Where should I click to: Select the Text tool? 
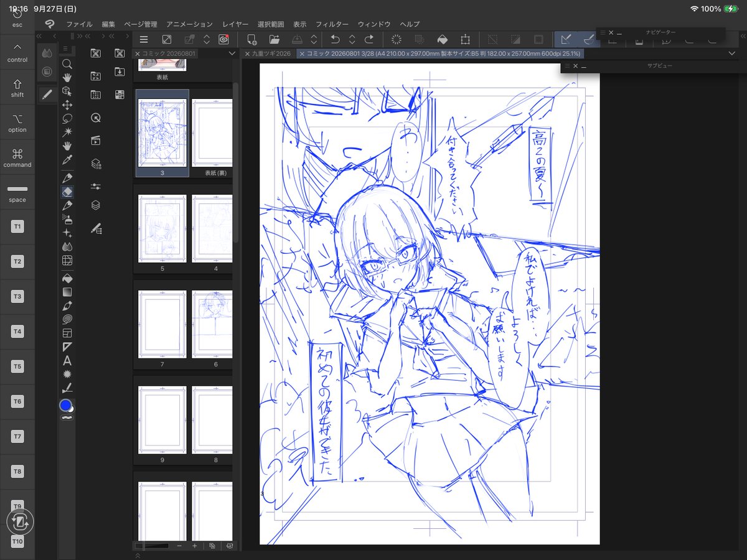pos(67,360)
